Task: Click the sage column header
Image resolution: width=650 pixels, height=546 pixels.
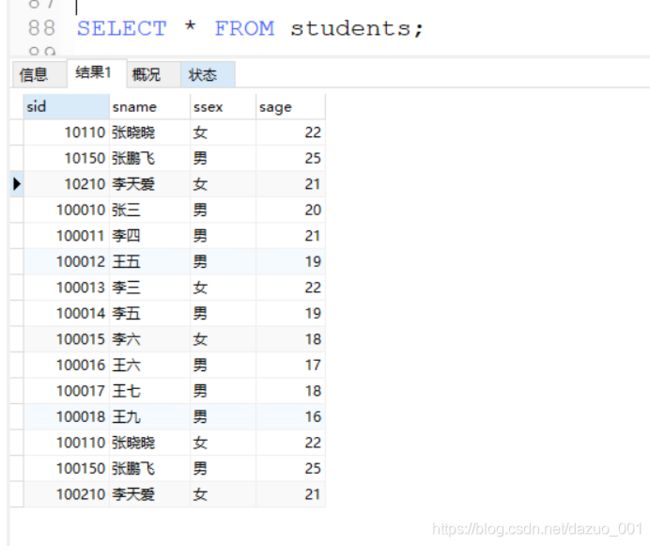Action: click(291, 107)
